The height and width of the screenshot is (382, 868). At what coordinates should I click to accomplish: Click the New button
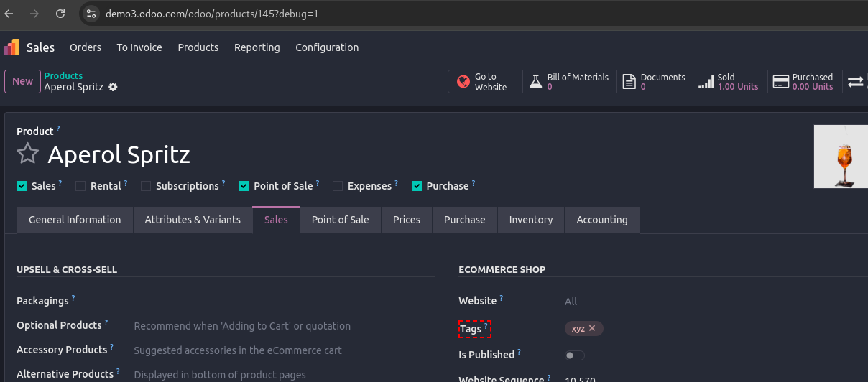tap(22, 81)
